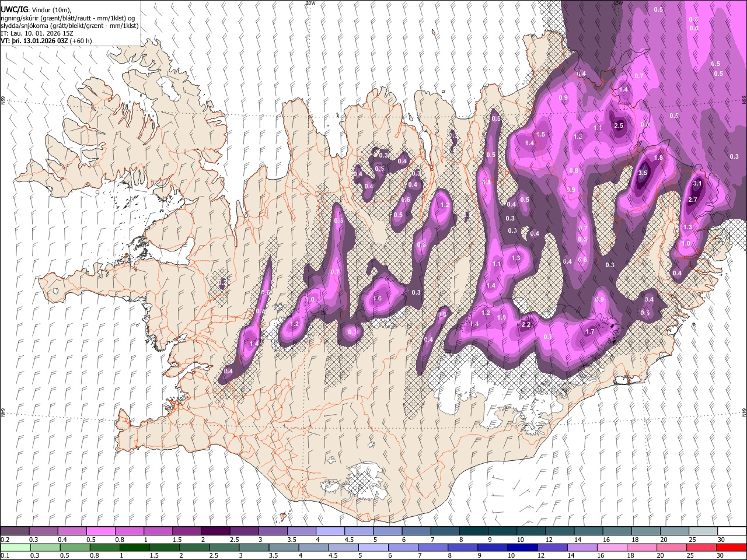The image size is (747, 560).
Task: Click the '15W' longitude label at the top
Action: click(x=617, y=3)
